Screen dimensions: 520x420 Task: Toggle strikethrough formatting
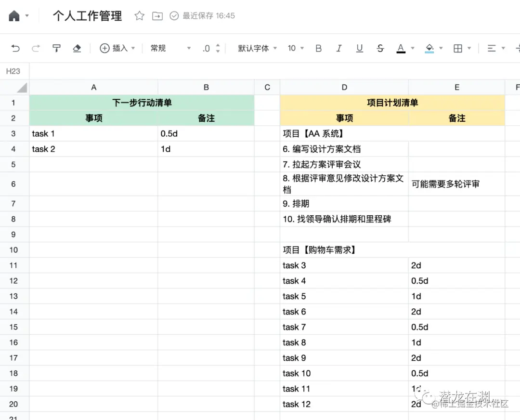pyautogui.click(x=380, y=49)
